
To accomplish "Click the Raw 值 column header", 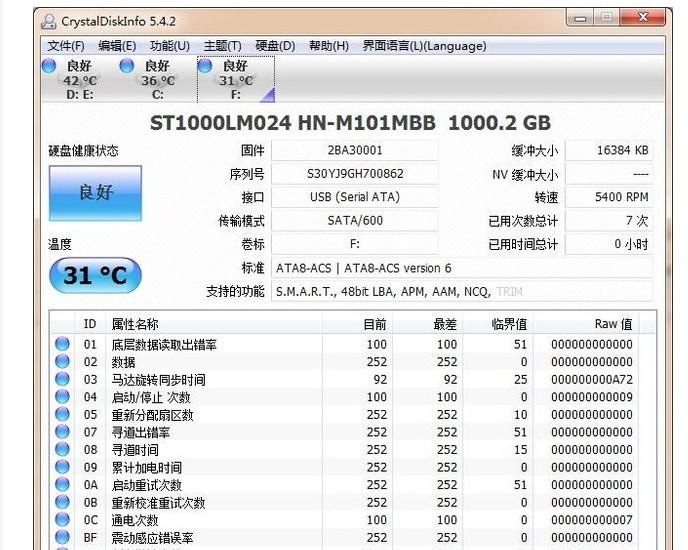I will [x=585, y=324].
